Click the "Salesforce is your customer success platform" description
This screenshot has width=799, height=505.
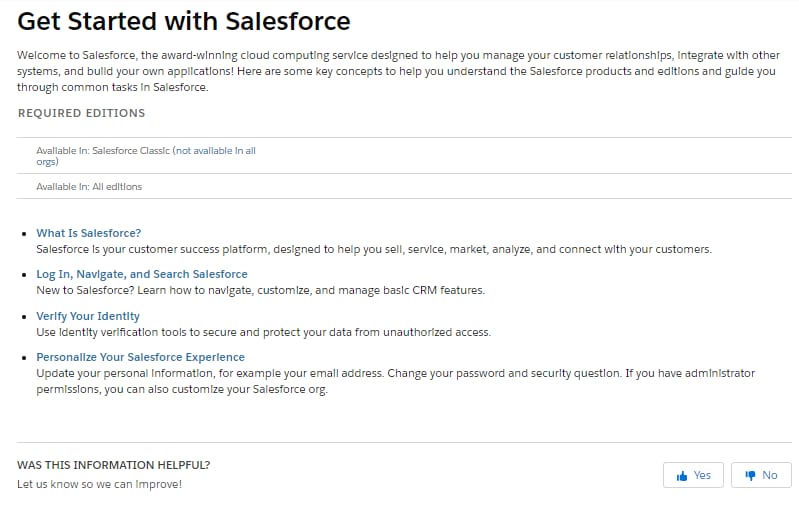click(374, 249)
